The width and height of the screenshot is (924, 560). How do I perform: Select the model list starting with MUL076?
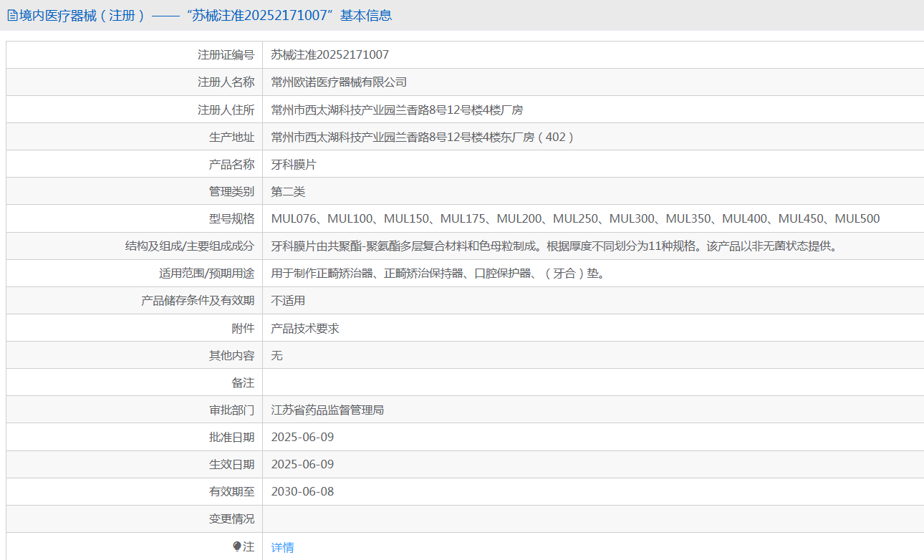(575, 218)
